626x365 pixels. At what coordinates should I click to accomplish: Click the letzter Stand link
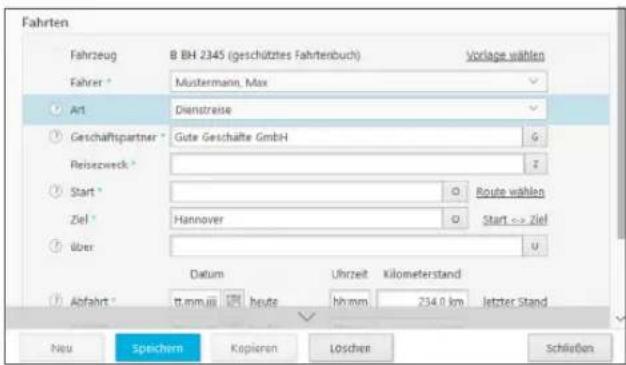pyautogui.click(x=515, y=301)
